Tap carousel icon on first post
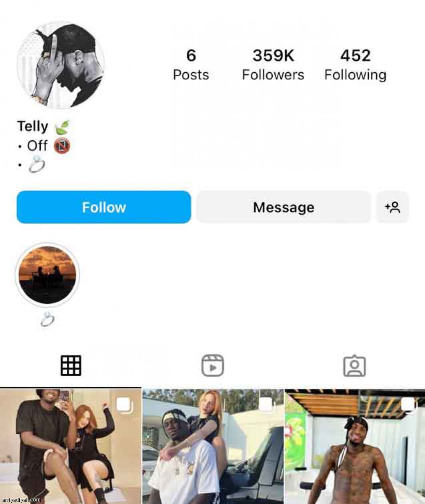 point(125,405)
